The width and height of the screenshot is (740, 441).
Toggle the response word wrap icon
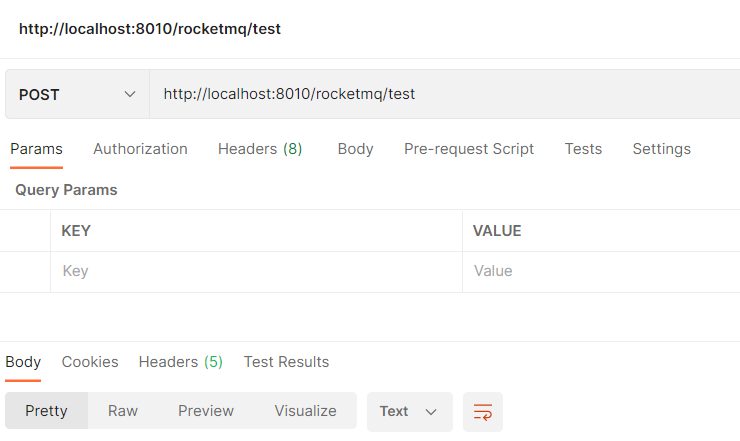click(482, 412)
